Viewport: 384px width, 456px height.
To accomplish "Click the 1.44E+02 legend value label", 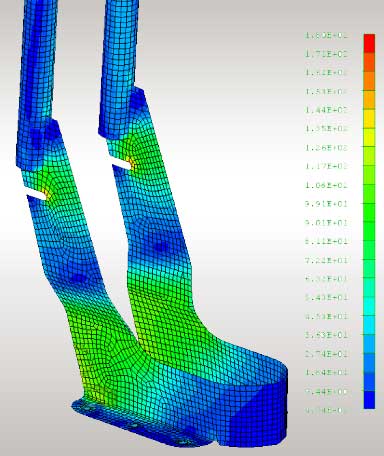I will pos(326,110).
